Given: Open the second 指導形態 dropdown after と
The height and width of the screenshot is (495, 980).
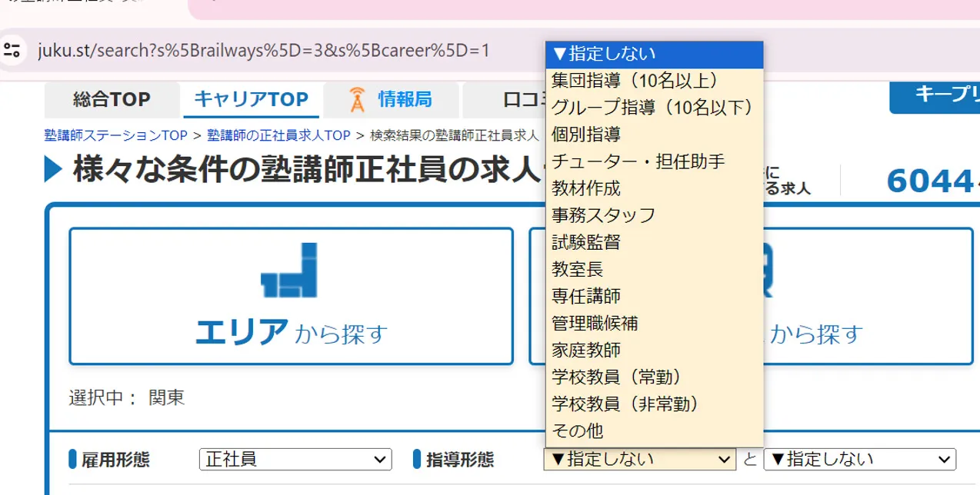Looking at the screenshot, I should (x=859, y=460).
